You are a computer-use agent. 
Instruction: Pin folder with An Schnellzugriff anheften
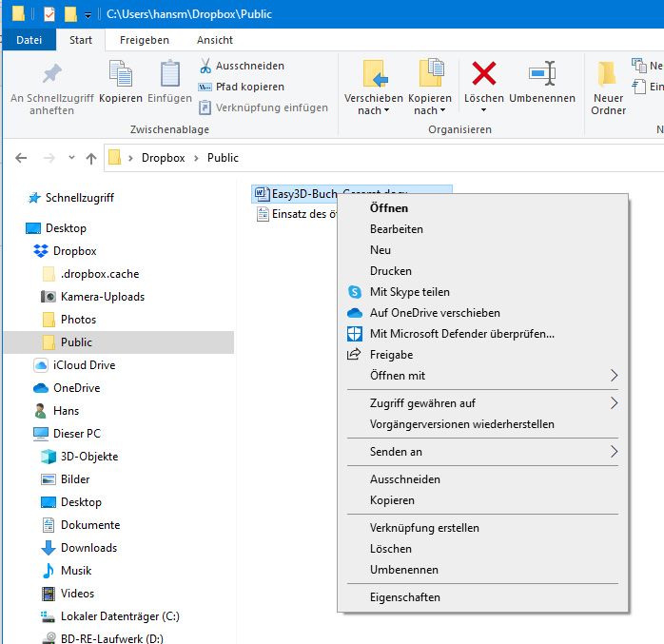click(51, 74)
